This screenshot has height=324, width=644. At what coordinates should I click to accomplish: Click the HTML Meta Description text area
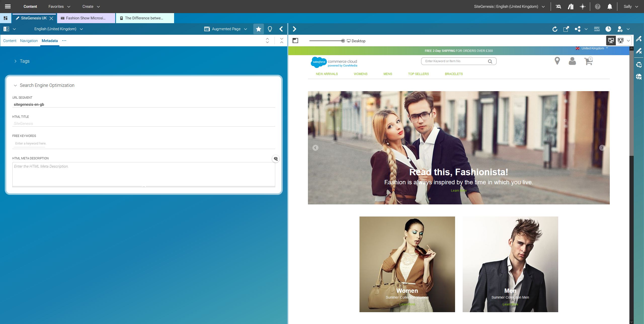click(x=143, y=174)
